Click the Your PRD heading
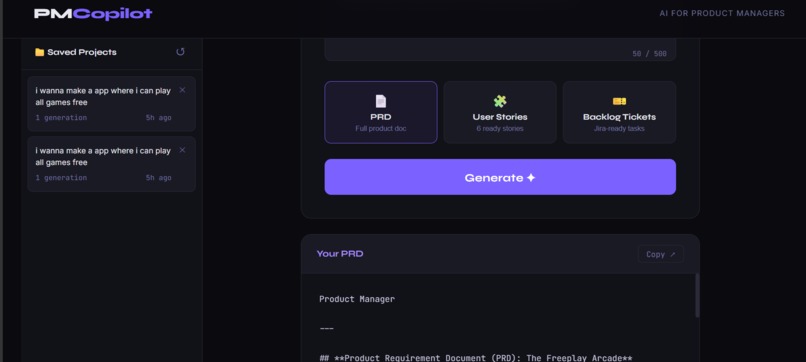Image resolution: width=806 pixels, height=362 pixels. [x=340, y=254]
